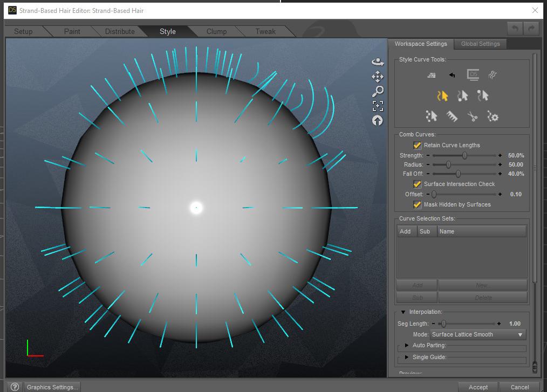Screen dimensions: 547x392
Task: Click the Offset plus icon
Action: [500, 194]
